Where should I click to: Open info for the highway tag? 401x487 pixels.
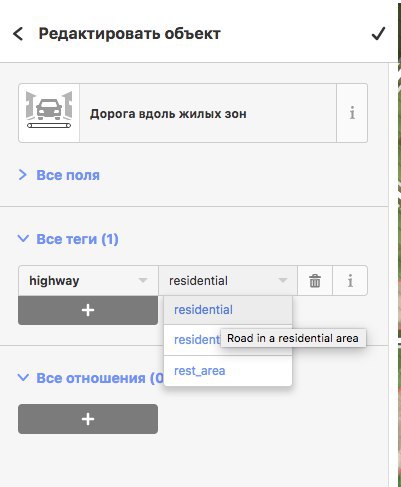[x=350, y=281]
